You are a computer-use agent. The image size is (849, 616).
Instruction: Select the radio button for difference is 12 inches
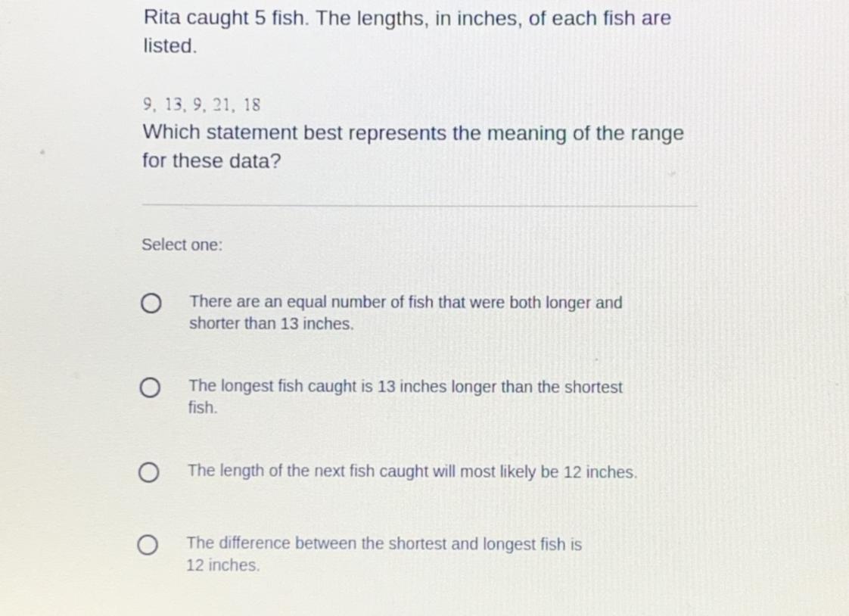(x=148, y=546)
